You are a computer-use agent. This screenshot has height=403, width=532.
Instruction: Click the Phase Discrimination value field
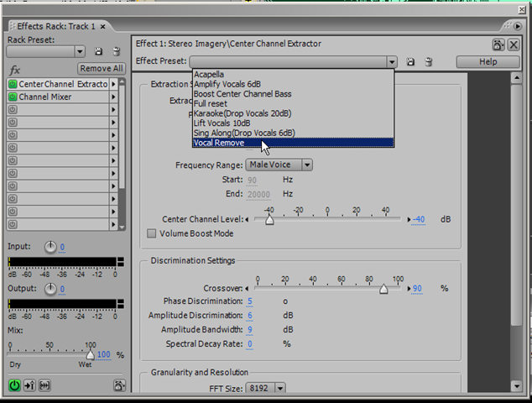click(249, 301)
